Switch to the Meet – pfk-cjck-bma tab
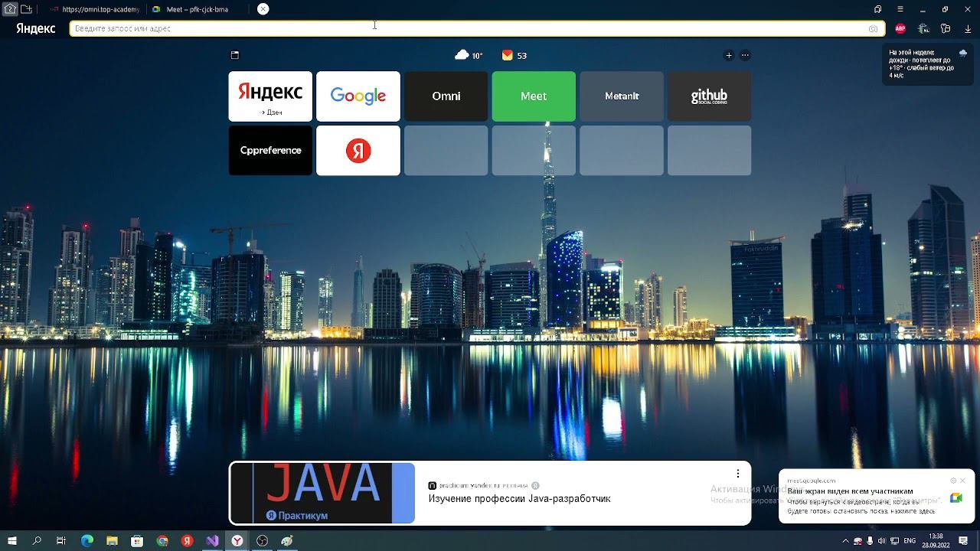The image size is (980, 551). (197, 9)
